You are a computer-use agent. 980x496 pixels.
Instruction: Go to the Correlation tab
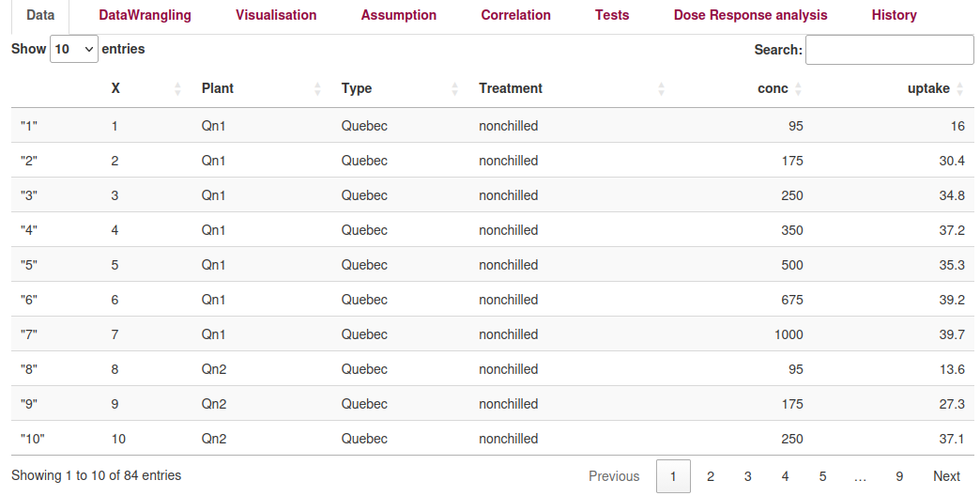click(x=515, y=15)
